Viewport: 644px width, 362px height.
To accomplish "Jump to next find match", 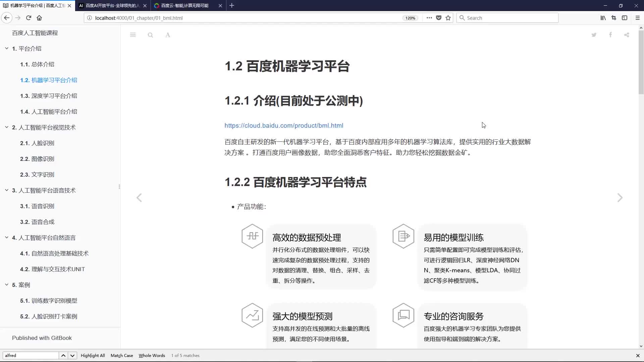I will point(72,355).
